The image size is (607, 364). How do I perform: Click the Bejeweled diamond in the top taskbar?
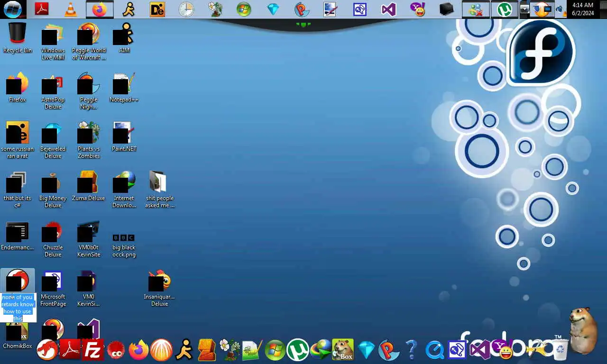coord(273,9)
